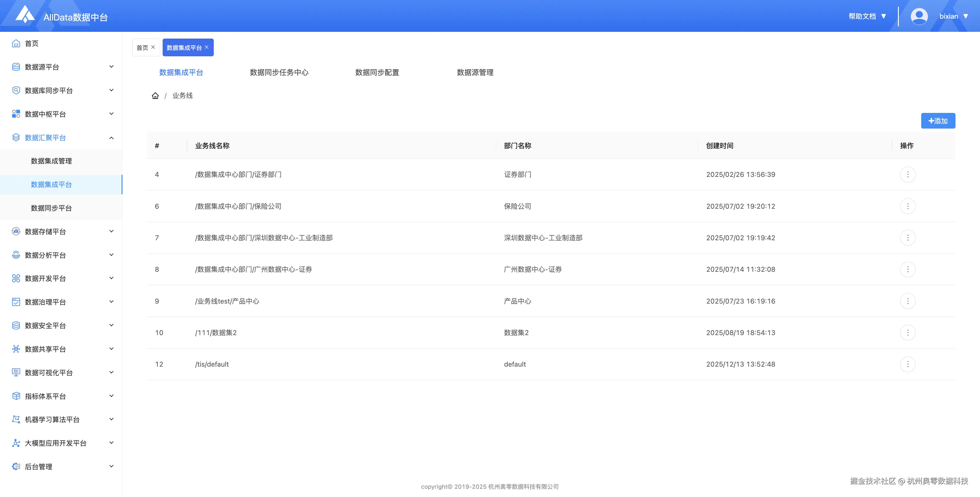
Task: Click the home icon in breadcrumb
Action: (155, 95)
